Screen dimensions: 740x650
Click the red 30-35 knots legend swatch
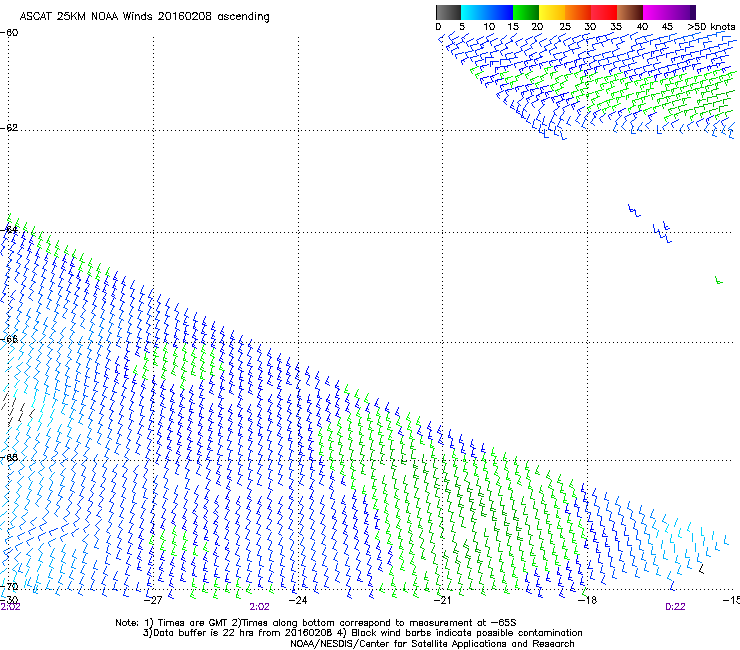(x=604, y=12)
